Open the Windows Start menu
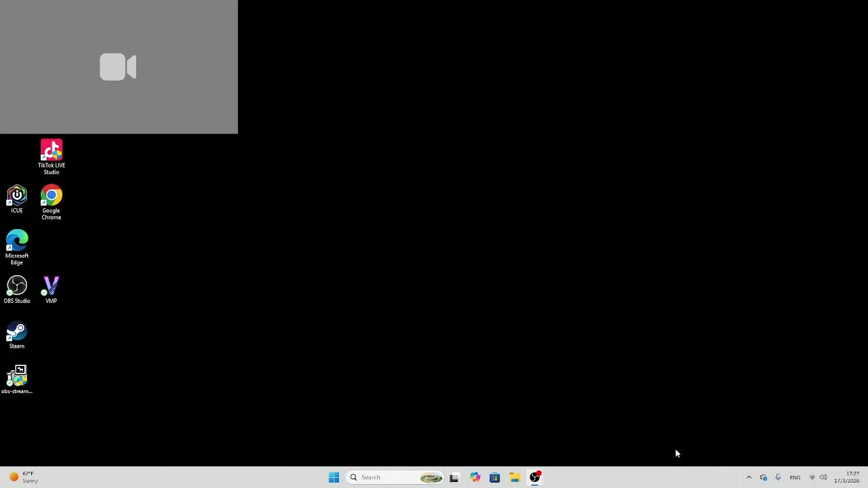Screen dimensions: 868x488 pos(334,477)
